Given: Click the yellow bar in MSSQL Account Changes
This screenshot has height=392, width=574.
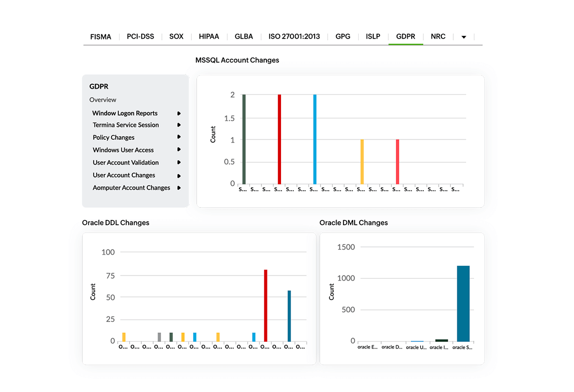Looking at the screenshot, I should [x=362, y=162].
